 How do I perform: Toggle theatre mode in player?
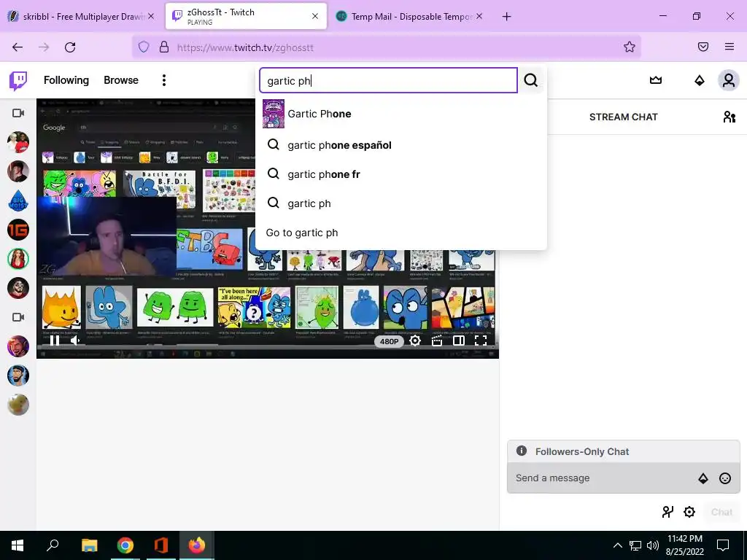(x=459, y=340)
